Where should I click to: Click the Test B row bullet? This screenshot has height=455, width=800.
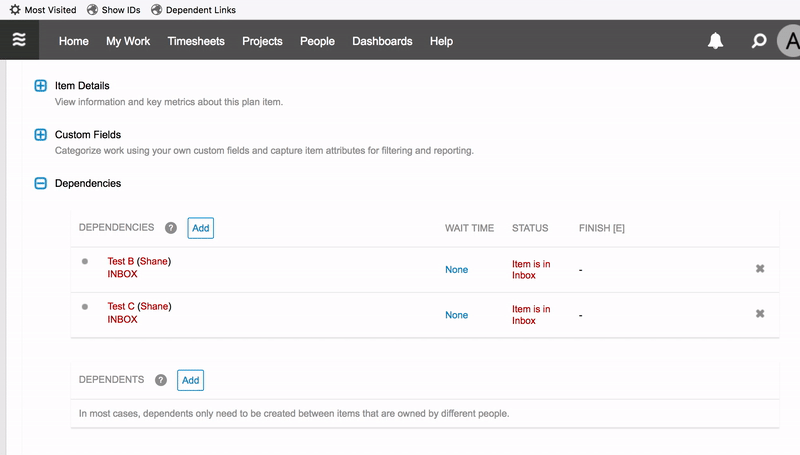85,262
